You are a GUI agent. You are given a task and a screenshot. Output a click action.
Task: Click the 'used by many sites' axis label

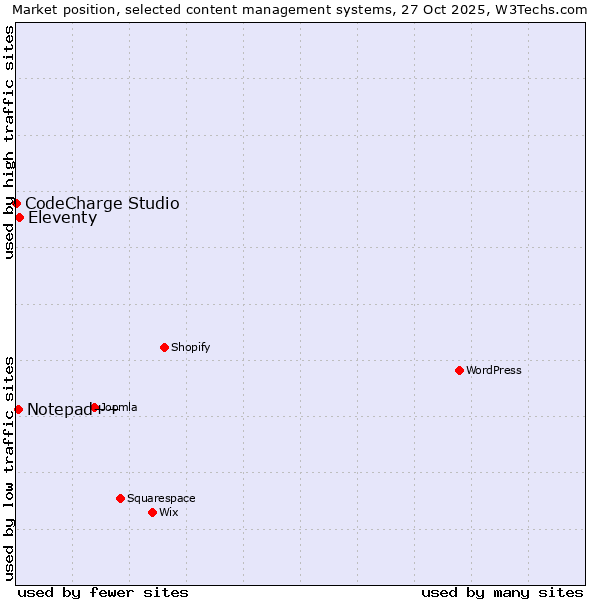tap(502, 592)
